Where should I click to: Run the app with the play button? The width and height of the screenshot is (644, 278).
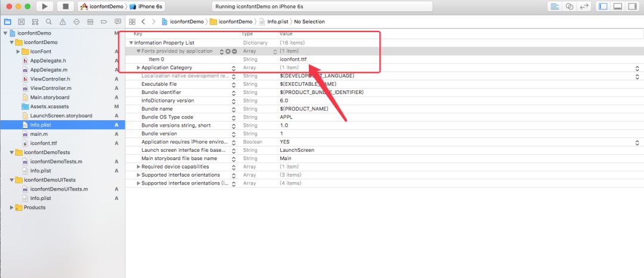coord(45,7)
